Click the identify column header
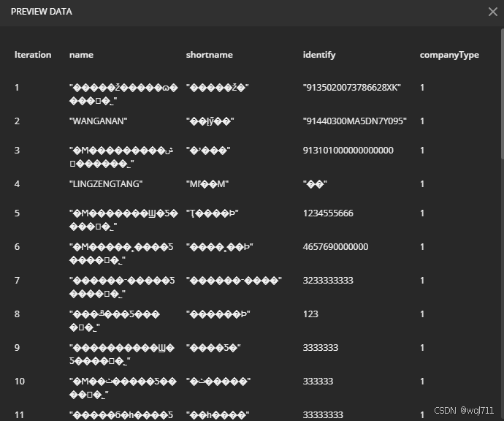 coord(319,55)
